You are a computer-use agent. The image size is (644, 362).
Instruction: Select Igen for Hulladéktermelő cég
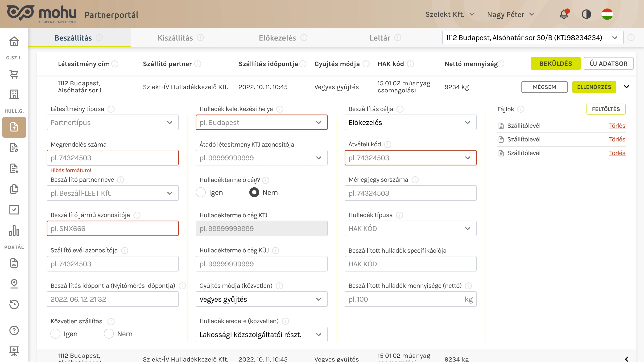(201, 193)
